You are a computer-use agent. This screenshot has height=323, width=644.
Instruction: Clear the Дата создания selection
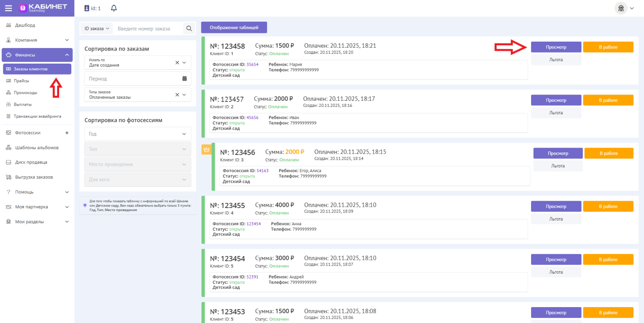point(177,63)
